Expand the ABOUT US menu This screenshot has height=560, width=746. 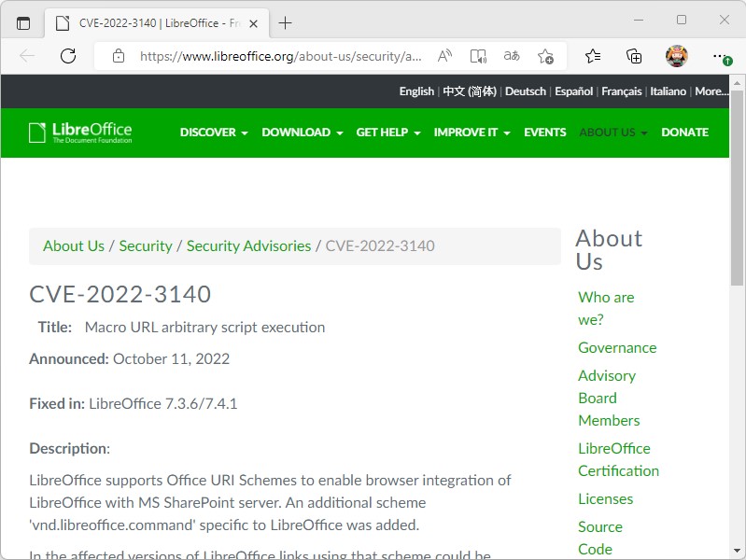613,133
